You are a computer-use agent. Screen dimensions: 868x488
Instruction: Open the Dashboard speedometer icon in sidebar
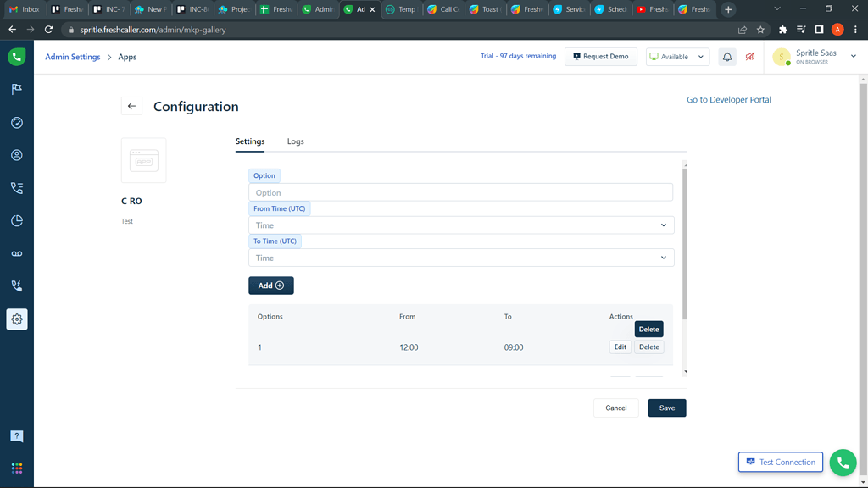click(x=17, y=122)
